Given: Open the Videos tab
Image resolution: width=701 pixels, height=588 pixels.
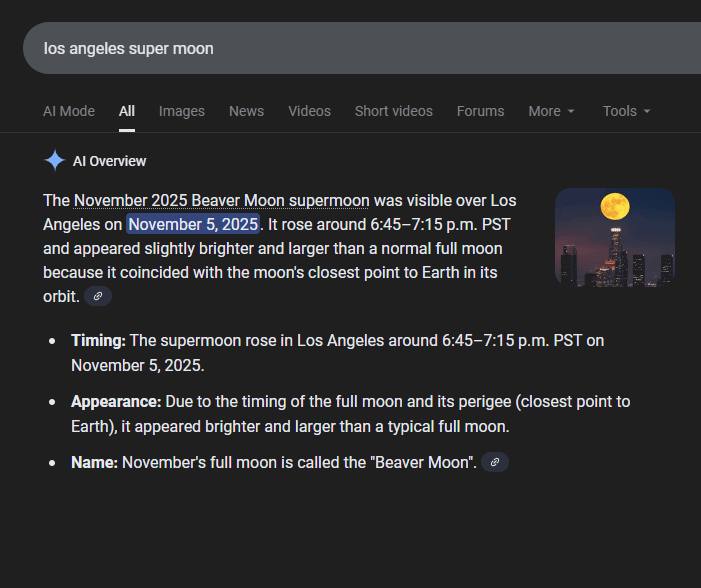Looking at the screenshot, I should click(x=309, y=111).
